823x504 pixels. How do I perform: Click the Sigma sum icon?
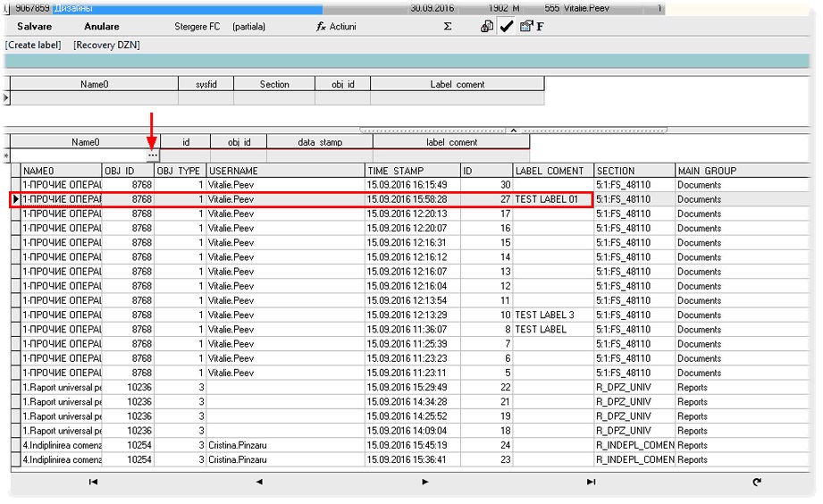click(447, 26)
